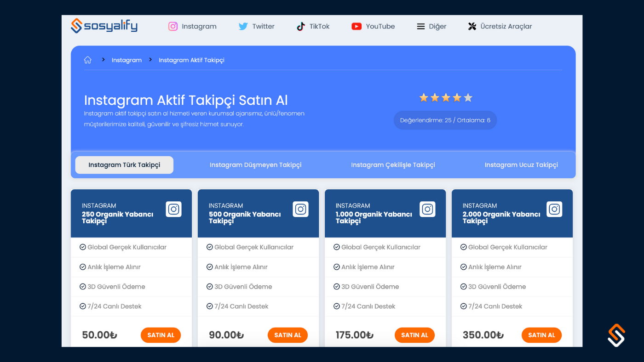Screen dimensions: 644x362
Task: Click Instagram icon on 500 Takipçi card
Action: (x=300, y=209)
